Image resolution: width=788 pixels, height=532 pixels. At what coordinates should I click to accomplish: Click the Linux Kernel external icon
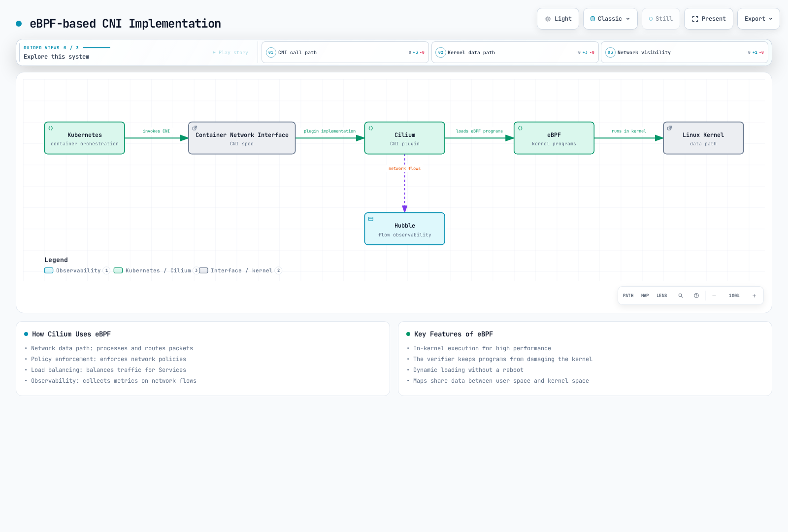click(x=669, y=128)
